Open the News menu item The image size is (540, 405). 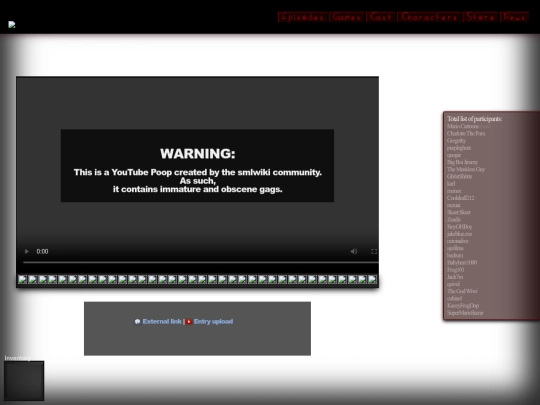(x=514, y=17)
